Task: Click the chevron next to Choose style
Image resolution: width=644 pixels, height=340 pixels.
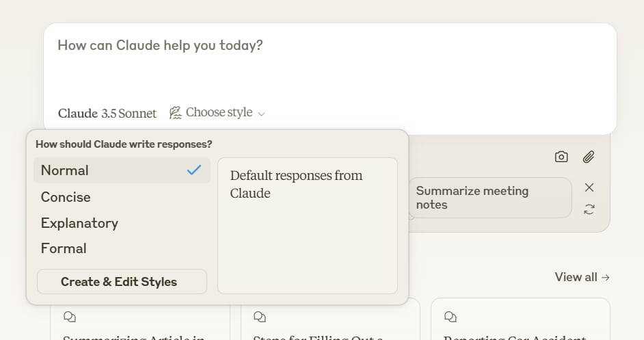Action: [262, 114]
